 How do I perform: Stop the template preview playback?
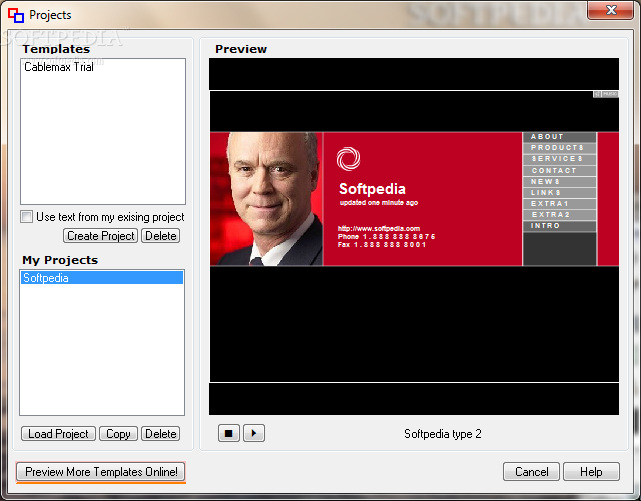point(229,433)
